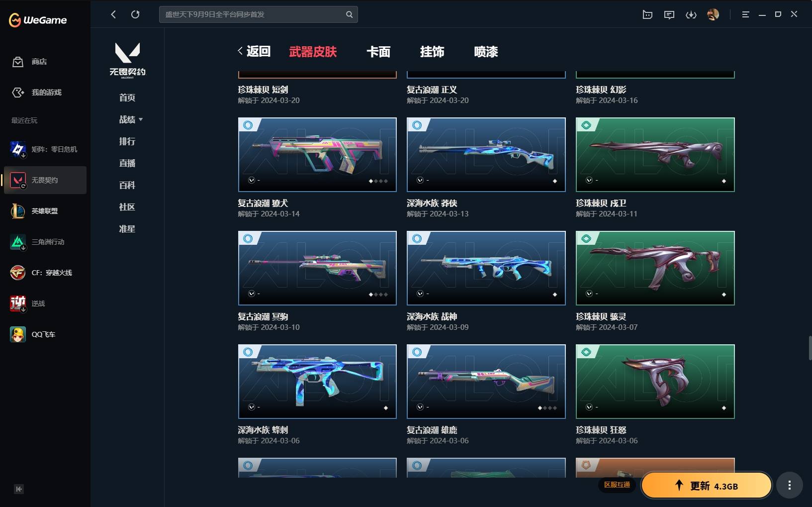Click the circle chevron icon on 珍珠棘贝 狂怒
The width and height of the screenshot is (812, 507).
coord(589,407)
